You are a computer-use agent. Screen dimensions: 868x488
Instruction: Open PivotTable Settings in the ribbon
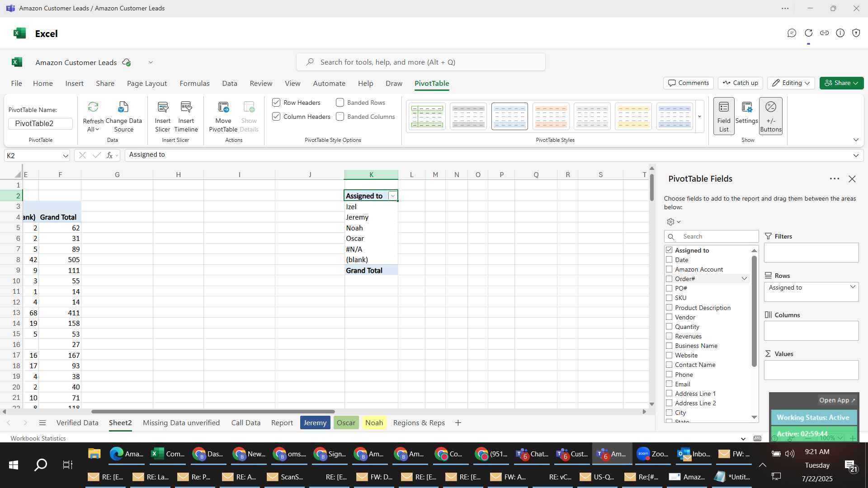pyautogui.click(x=746, y=112)
